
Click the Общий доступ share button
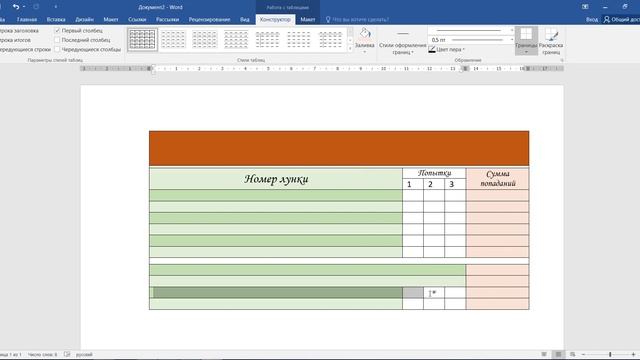point(622,19)
